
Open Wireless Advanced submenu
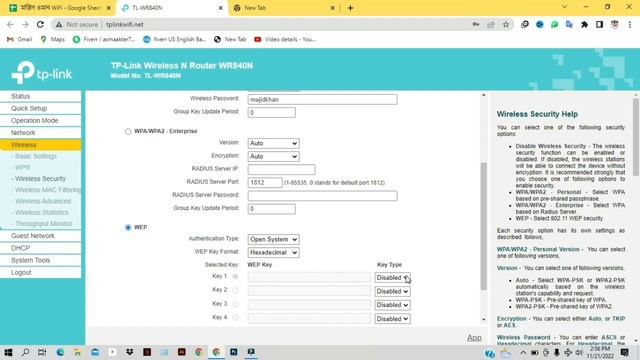coord(42,201)
